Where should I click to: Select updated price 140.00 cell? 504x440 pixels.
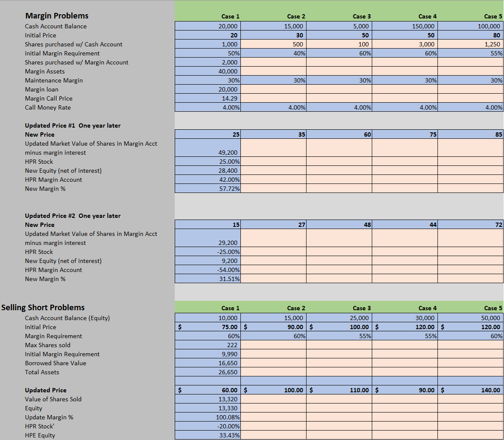[x=470, y=390]
